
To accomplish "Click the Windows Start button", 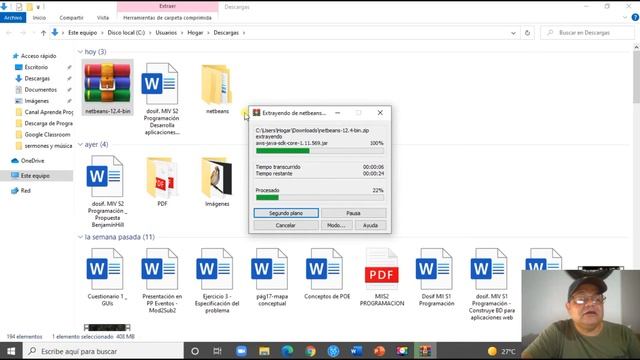I will click(11, 351).
